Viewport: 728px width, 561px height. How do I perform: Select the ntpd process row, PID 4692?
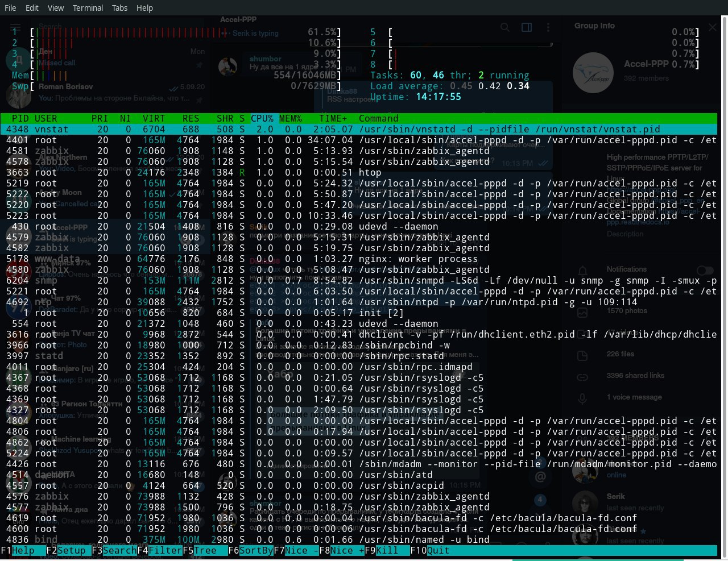coord(358,302)
